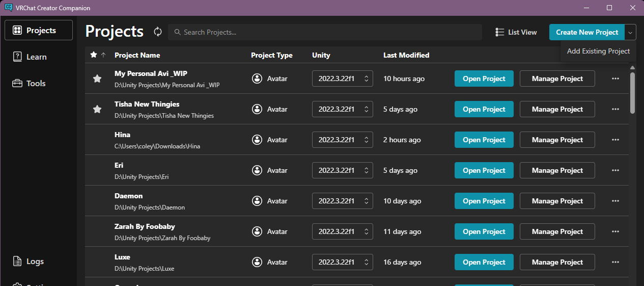
Task: Change Unity version for My Personal Avi _WIP
Action: click(x=343, y=79)
